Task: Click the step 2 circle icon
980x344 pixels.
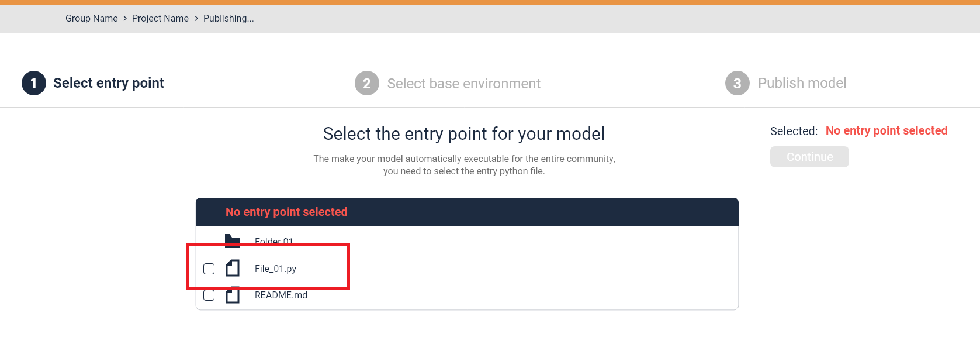Action: click(x=367, y=83)
